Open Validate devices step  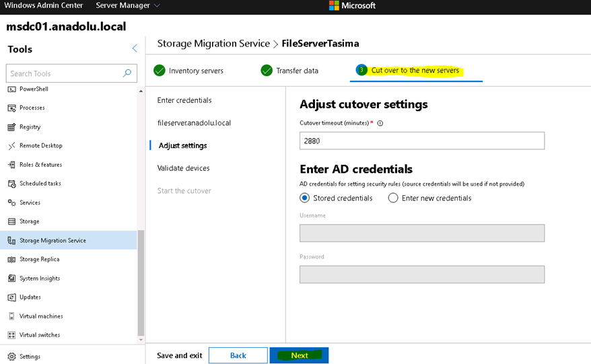pyautogui.click(x=183, y=168)
